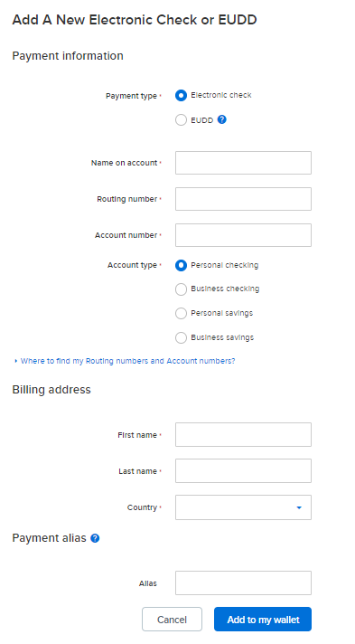Click the First name text field
The height and width of the screenshot is (644, 355).
[243, 434]
